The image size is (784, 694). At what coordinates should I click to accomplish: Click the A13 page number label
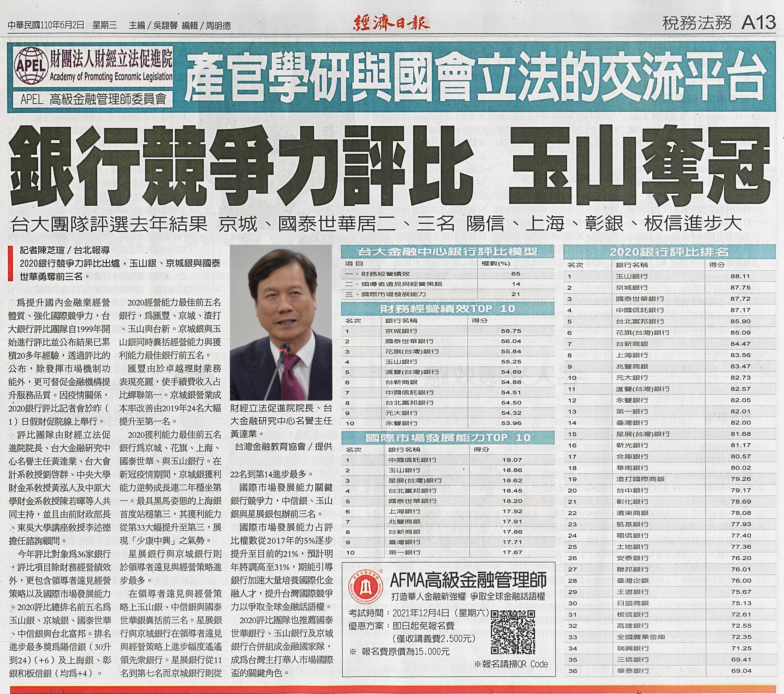click(x=759, y=23)
